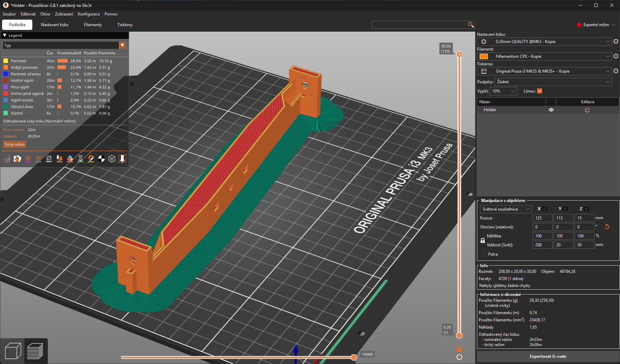Open the Podpěry dropdown

coord(553,82)
